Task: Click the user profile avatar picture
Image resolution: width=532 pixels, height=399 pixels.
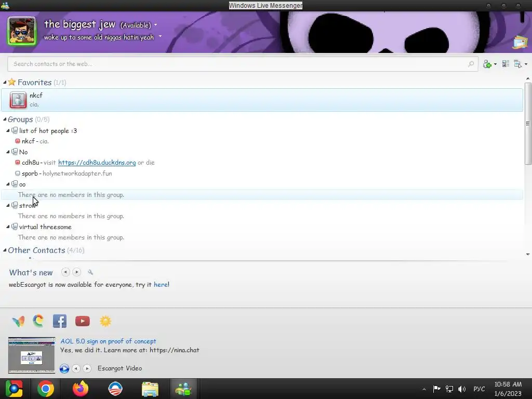Action: (x=22, y=31)
